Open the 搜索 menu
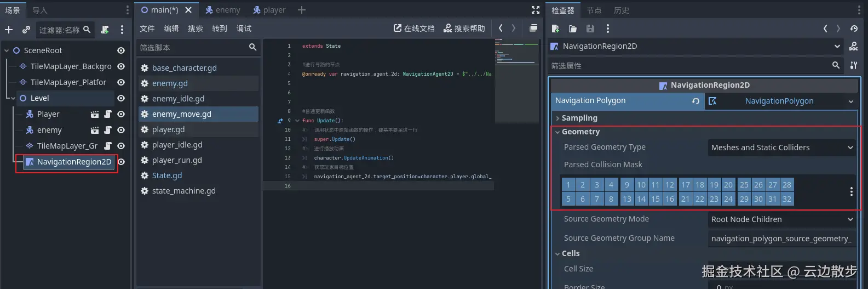 [x=196, y=29]
